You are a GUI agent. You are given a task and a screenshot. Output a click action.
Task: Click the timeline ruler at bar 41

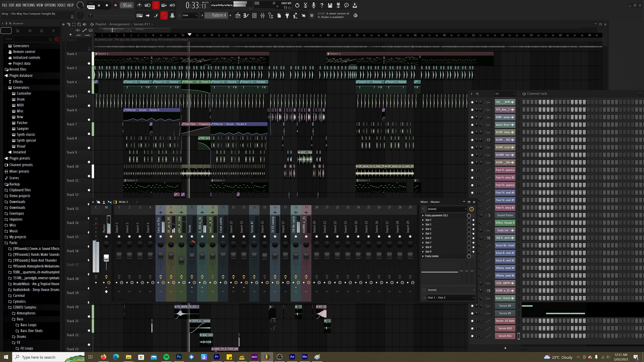(x=386, y=35)
